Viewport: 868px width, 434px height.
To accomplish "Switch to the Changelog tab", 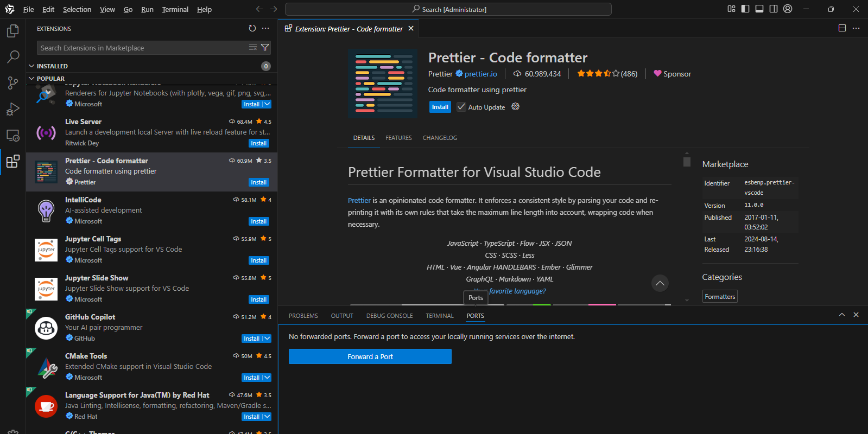I will (440, 138).
